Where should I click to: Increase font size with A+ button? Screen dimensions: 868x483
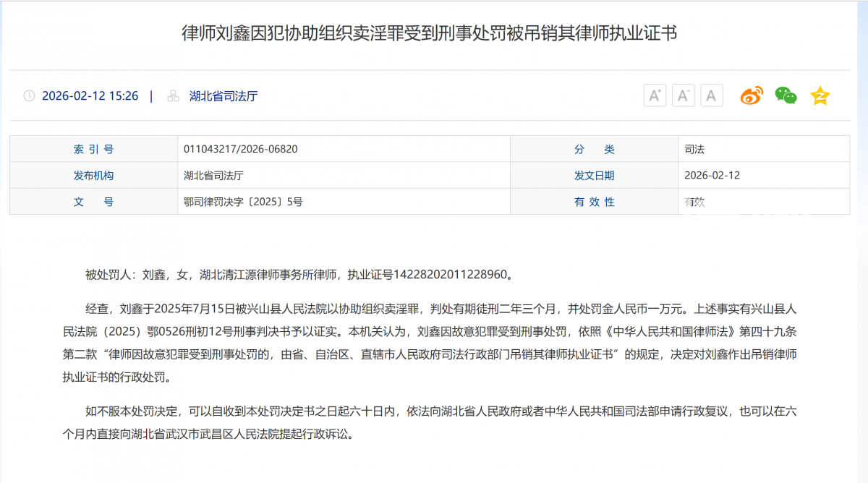(655, 95)
